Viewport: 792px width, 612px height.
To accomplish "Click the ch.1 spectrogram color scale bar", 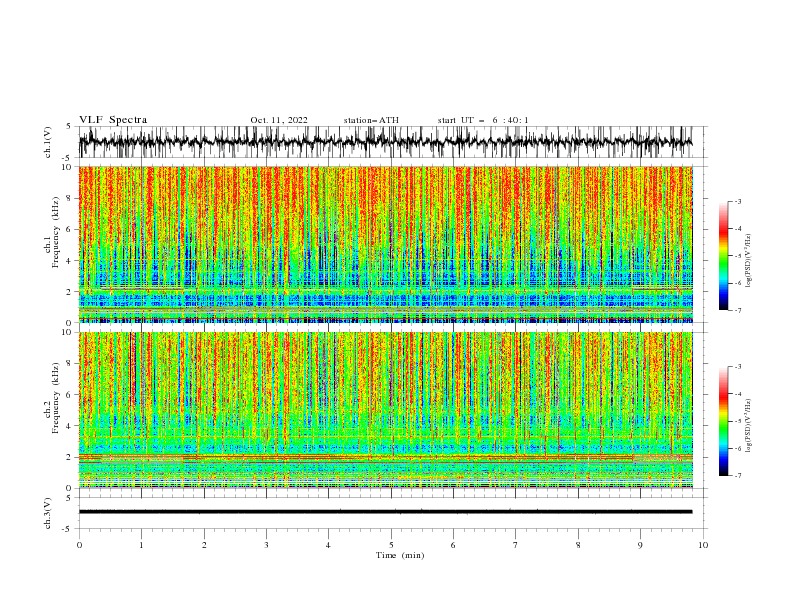I will click(x=723, y=256).
